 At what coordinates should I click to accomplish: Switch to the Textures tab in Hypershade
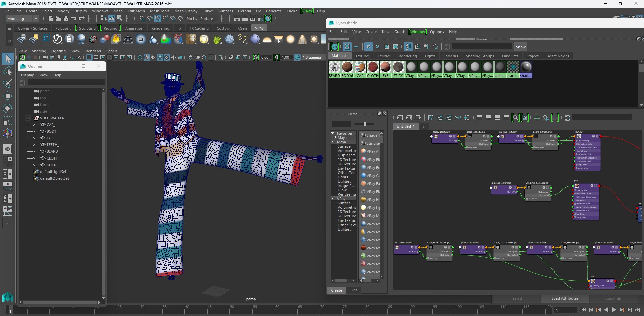click(362, 56)
